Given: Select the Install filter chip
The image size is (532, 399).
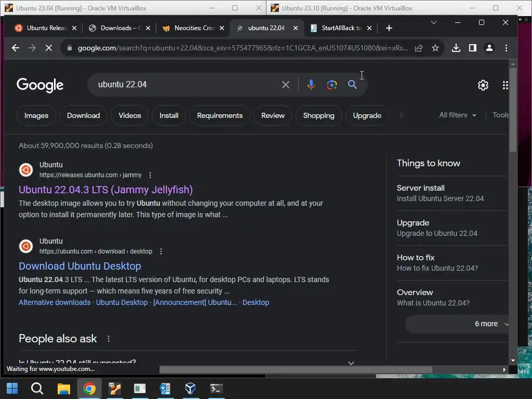Looking at the screenshot, I should (169, 116).
